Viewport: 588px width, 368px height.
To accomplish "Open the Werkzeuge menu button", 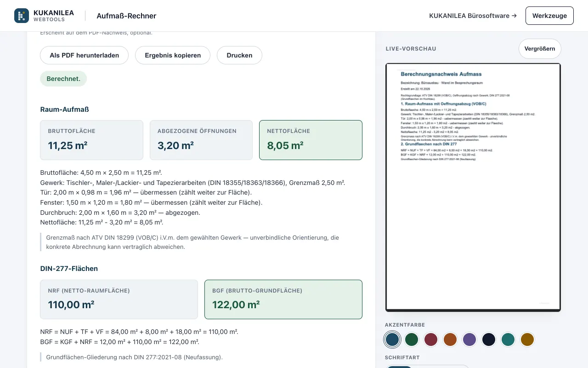I will point(549,16).
